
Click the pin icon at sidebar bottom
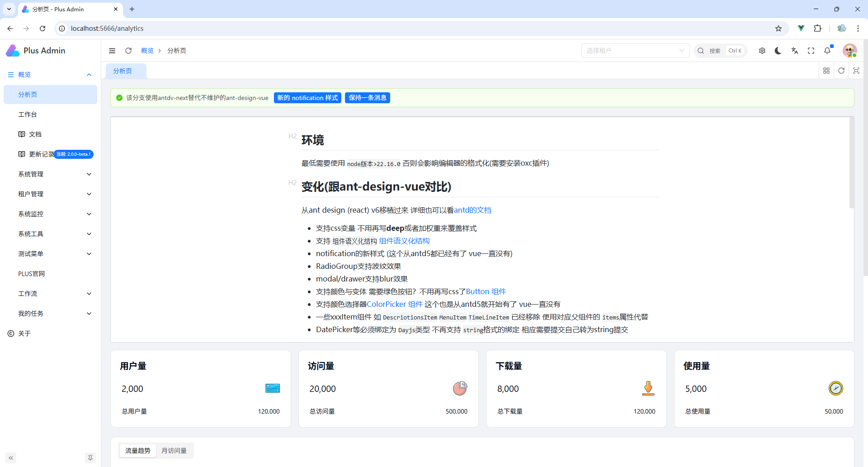[90, 458]
